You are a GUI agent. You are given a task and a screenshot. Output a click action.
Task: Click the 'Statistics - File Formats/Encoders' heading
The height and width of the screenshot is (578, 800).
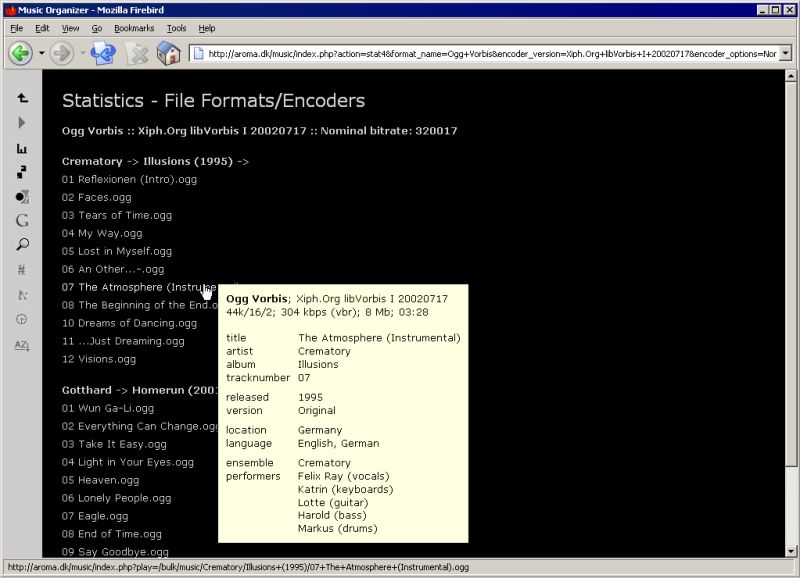[213, 100]
